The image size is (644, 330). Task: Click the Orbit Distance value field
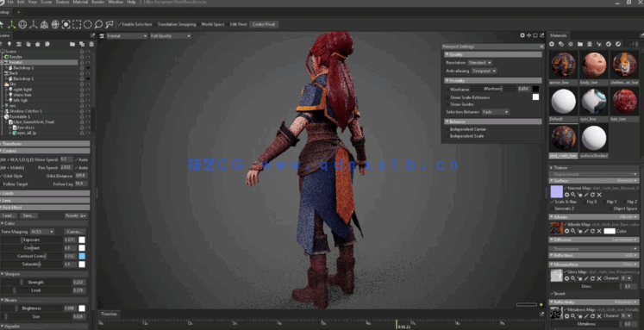[80, 176]
